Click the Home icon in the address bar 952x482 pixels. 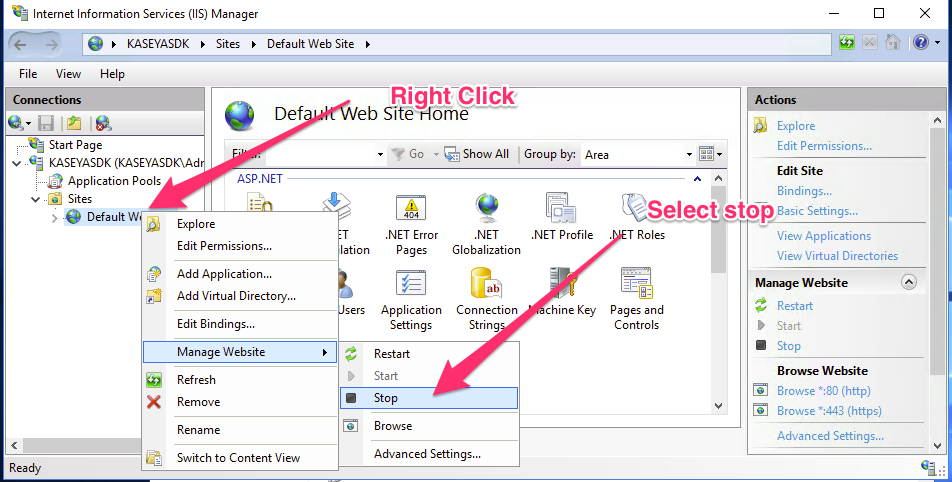(x=892, y=42)
